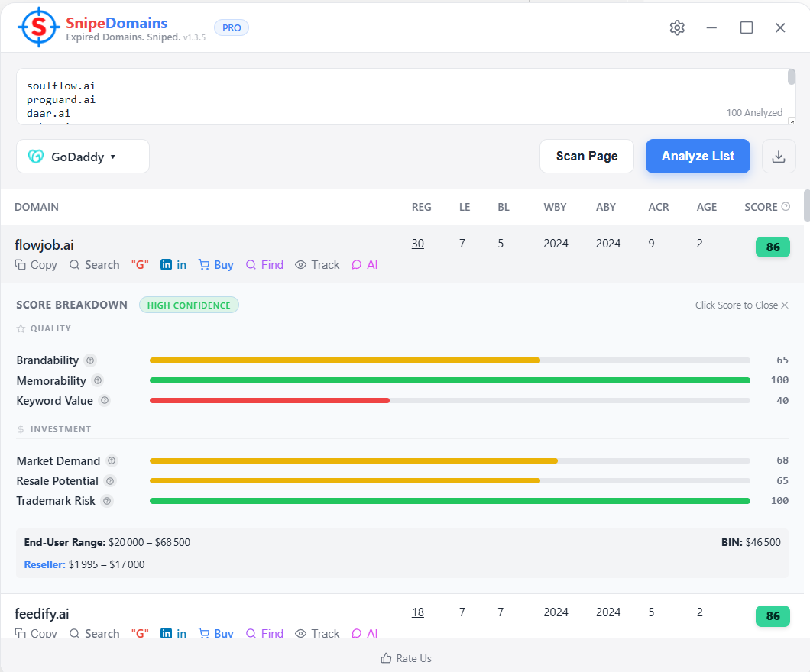Image resolution: width=810 pixels, height=672 pixels.
Task: Open LinkedIn lookup for feedify.ai
Action: coord(173,633)
